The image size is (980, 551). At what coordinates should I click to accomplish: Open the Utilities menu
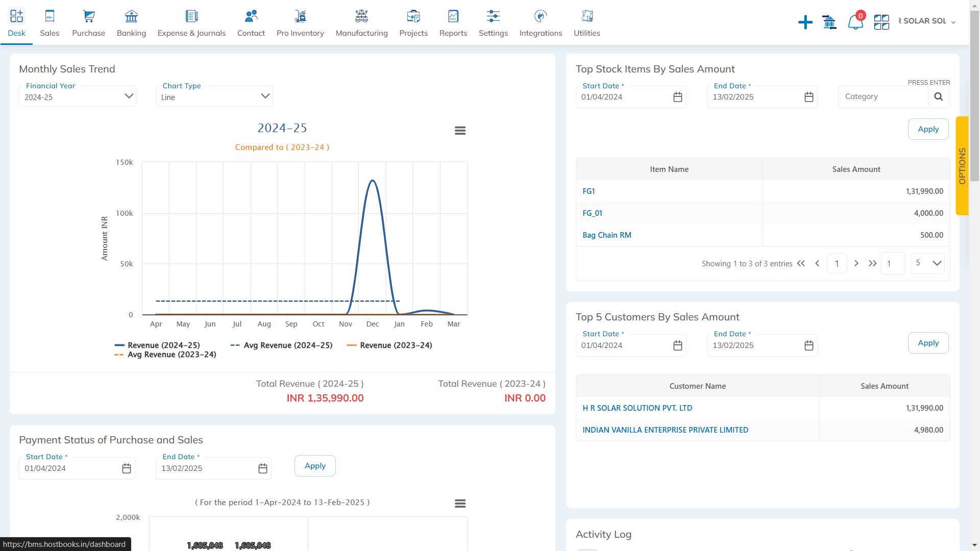coord(587,23)
